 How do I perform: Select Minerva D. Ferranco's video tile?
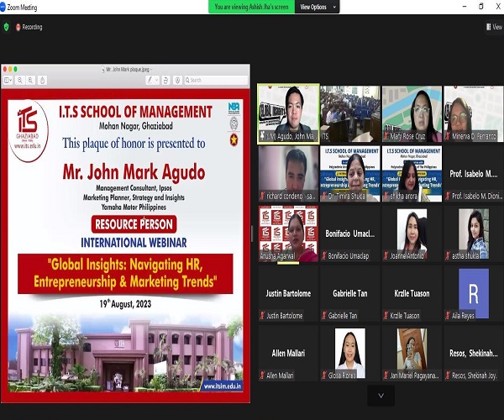pyautogui.click(x=474, y=113)
